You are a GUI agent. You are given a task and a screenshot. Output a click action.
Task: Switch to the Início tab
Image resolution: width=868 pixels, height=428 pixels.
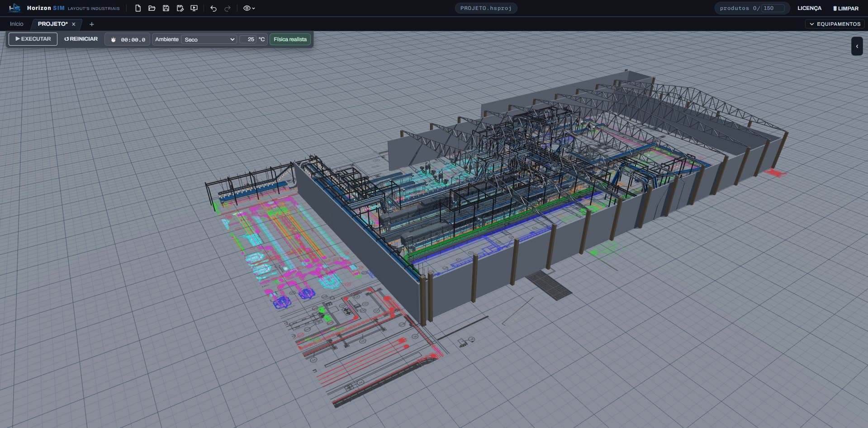(17, 24)
